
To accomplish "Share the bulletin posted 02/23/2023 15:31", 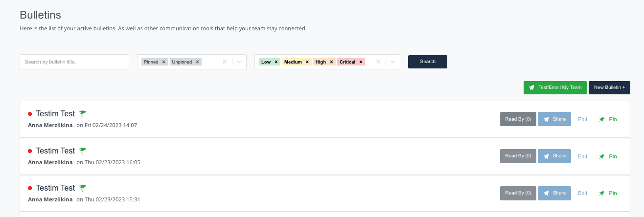I will 554,193.
